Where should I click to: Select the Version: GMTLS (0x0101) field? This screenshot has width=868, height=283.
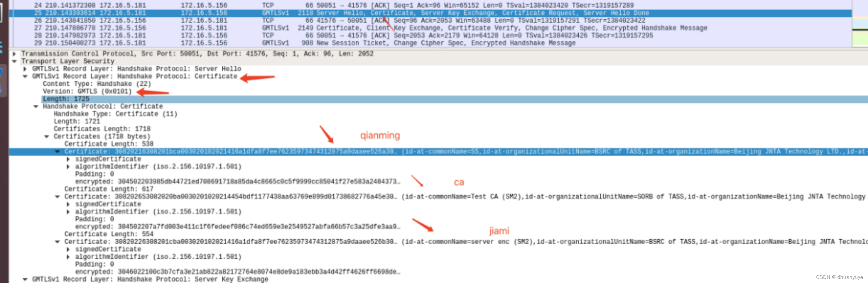click(x=87, y=91)
